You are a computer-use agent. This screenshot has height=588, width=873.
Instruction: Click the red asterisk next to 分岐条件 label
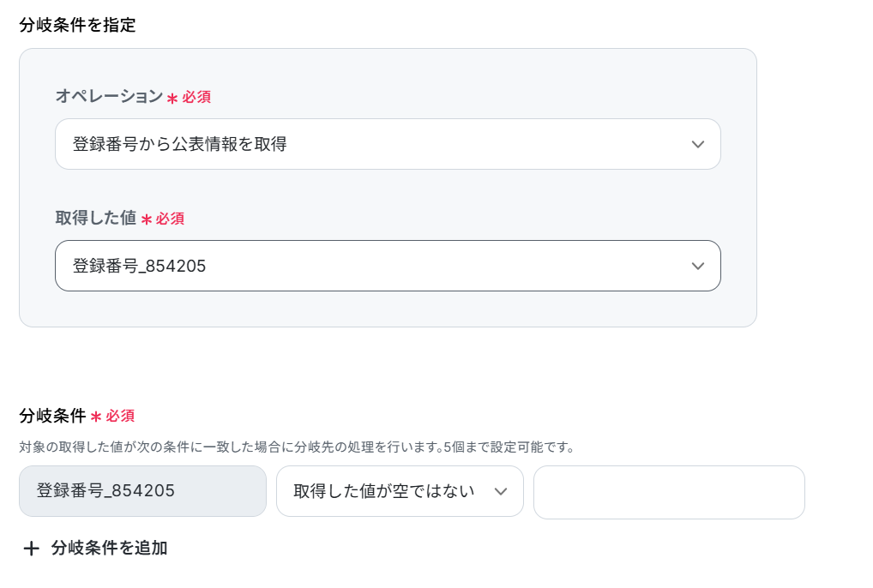click(x=96, y=417)
